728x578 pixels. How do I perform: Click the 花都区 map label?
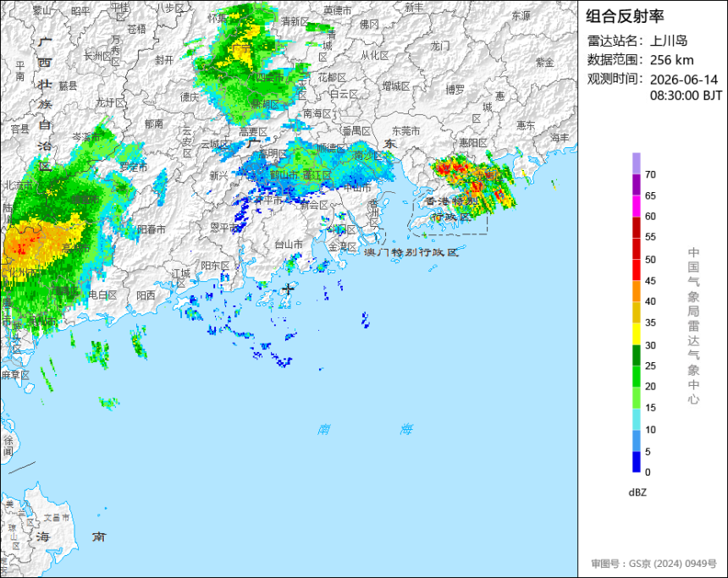tap(332, 78)
